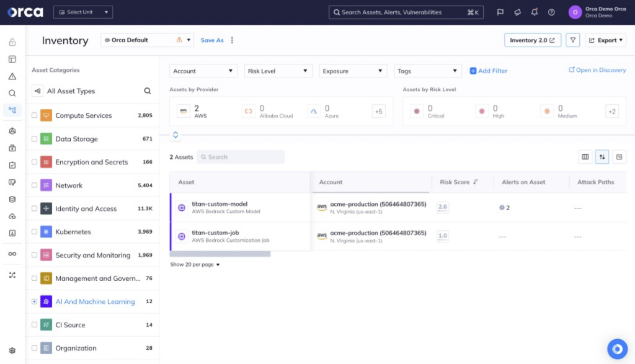This screenshot has height=364, width=635.
Task: Open the filter funnel icon beside Export
Action: (572, 40)
